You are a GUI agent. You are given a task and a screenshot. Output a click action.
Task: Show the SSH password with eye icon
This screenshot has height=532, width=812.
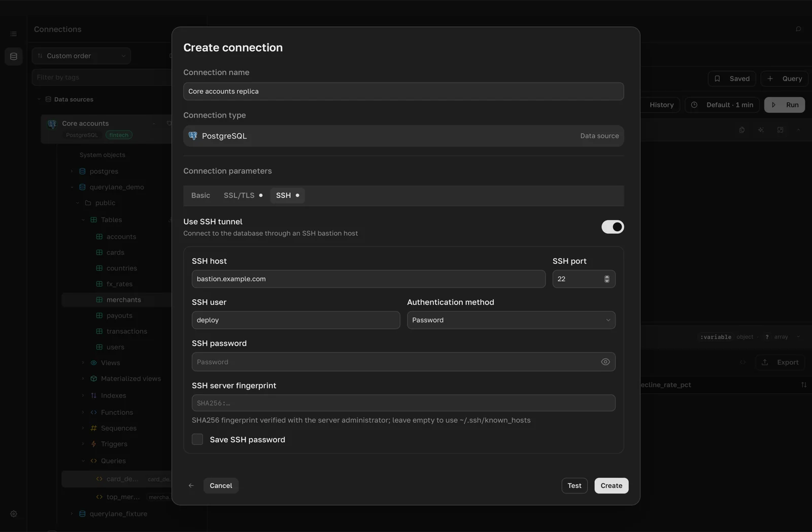[x=605, y=362]
